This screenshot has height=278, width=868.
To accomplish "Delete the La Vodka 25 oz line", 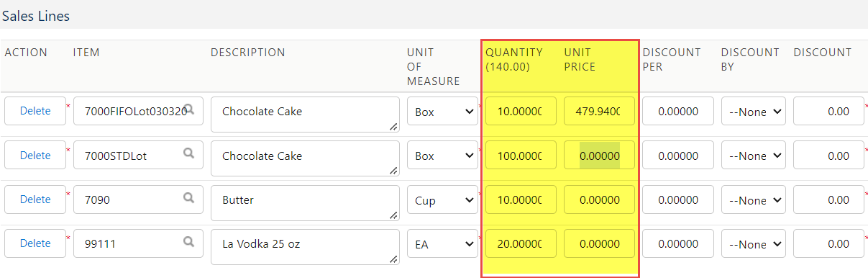I will point(35,243).
